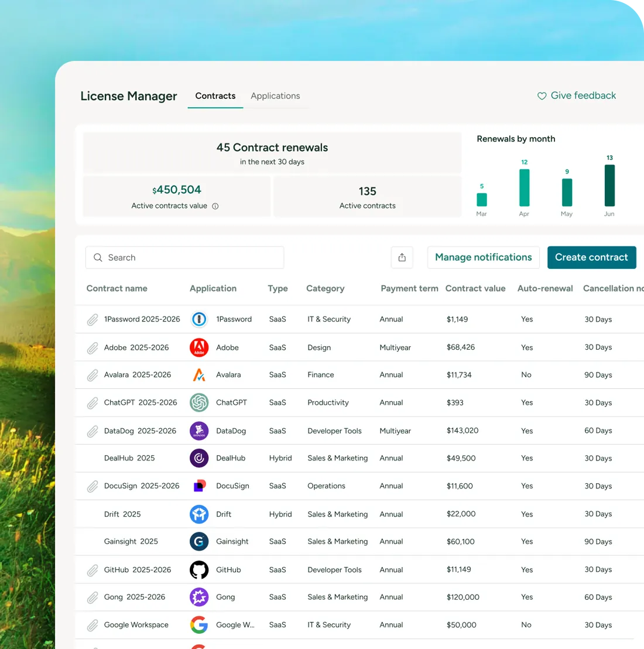Sort by the Category column header

(x=325, y=289)
